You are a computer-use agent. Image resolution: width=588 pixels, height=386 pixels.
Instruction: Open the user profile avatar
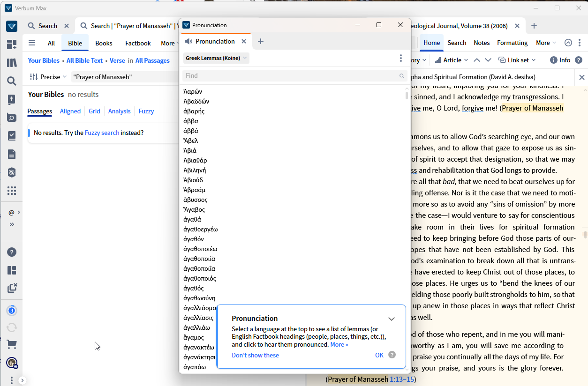point(12,363)
